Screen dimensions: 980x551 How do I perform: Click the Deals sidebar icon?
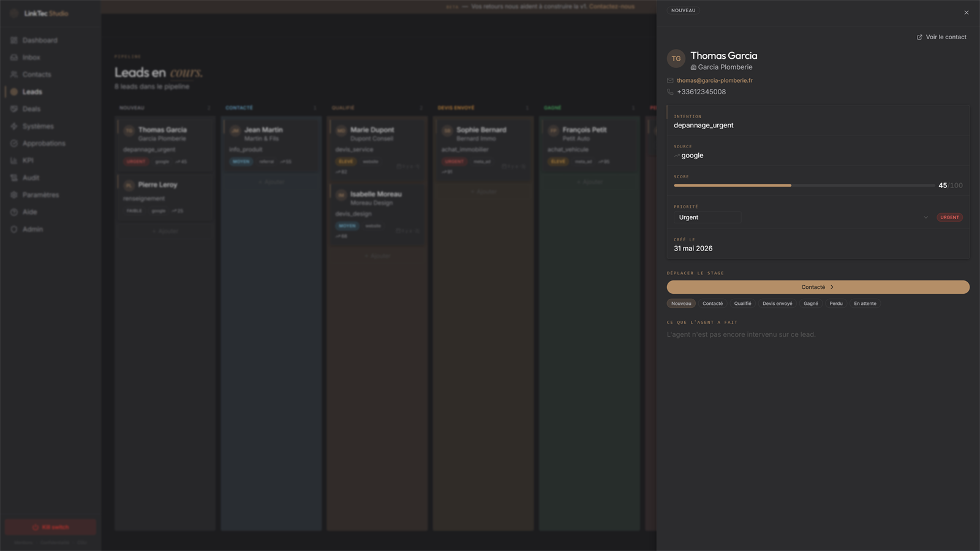(14, 109)
